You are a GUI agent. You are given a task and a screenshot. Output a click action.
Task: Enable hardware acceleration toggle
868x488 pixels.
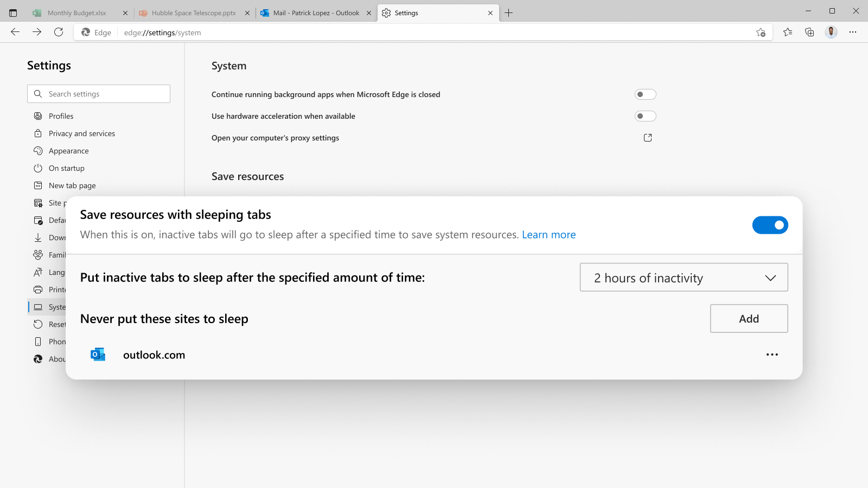click(645, 116)
